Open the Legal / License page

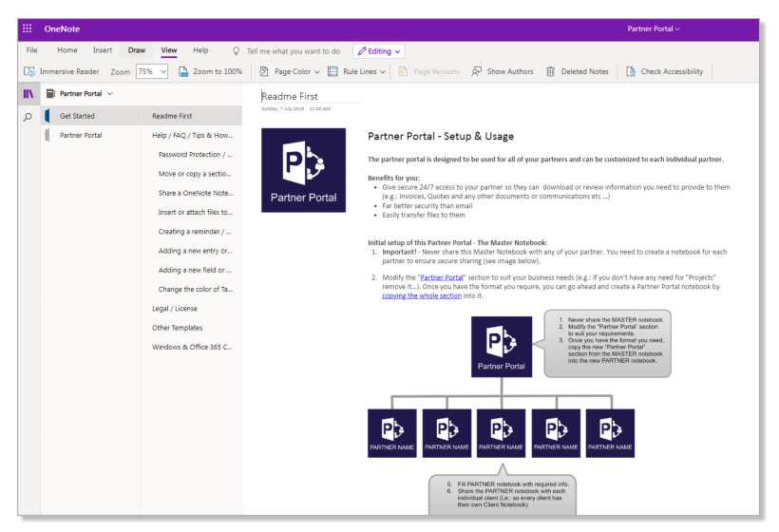coord(192,309)
